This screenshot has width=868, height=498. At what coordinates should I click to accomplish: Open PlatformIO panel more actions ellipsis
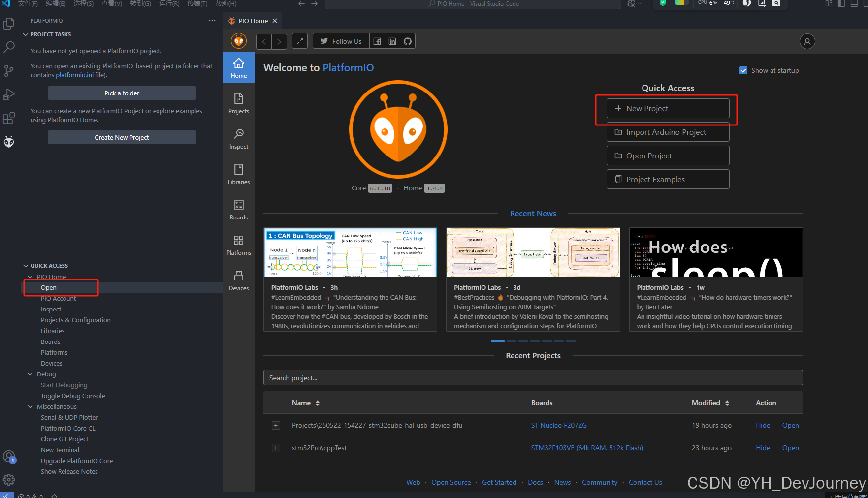point(212,21)
